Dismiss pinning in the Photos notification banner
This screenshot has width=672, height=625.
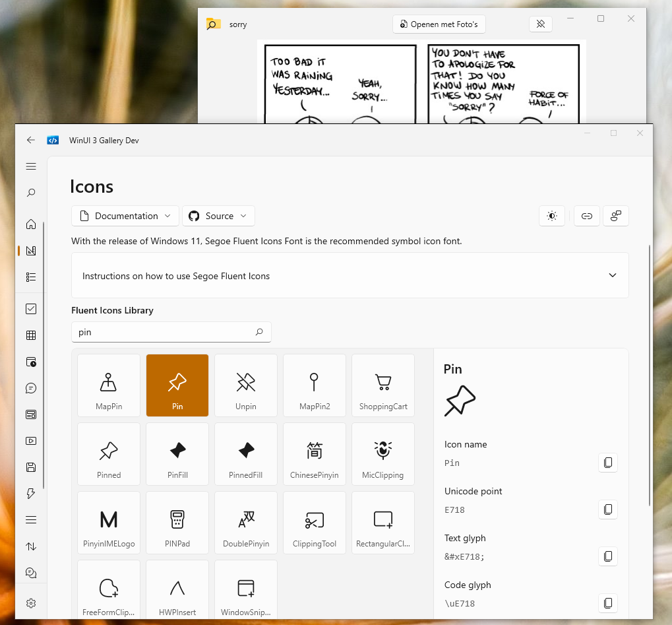pos(540,24)
